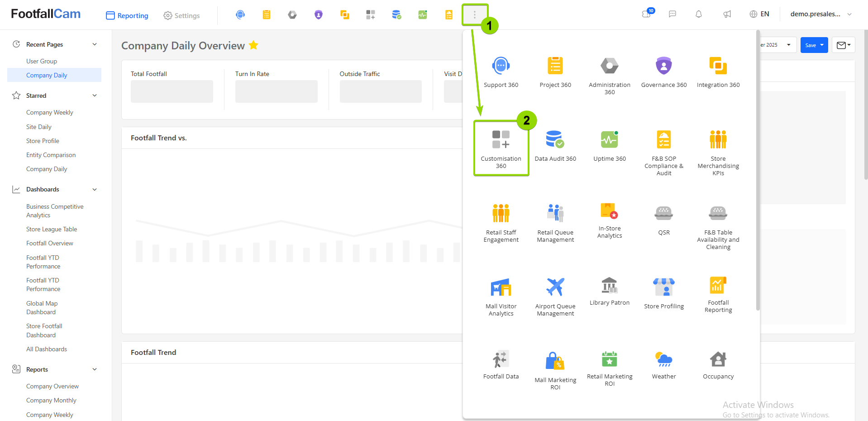This screenshot has width=868, height=421.
Task: Launch Airport Queue Management app
Action: click(x=555, y=297)
